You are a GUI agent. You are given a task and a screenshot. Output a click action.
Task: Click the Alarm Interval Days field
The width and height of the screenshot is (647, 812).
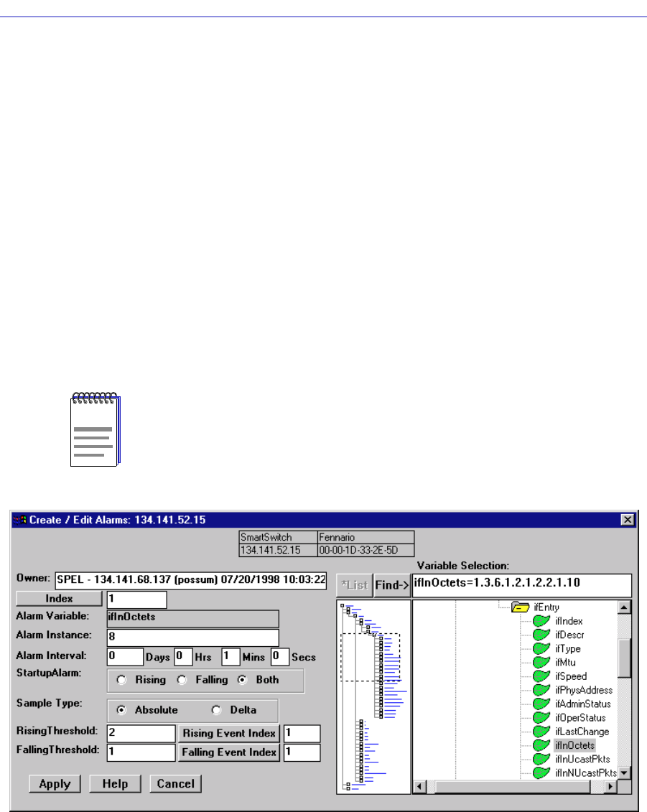(x=125, y=657)
